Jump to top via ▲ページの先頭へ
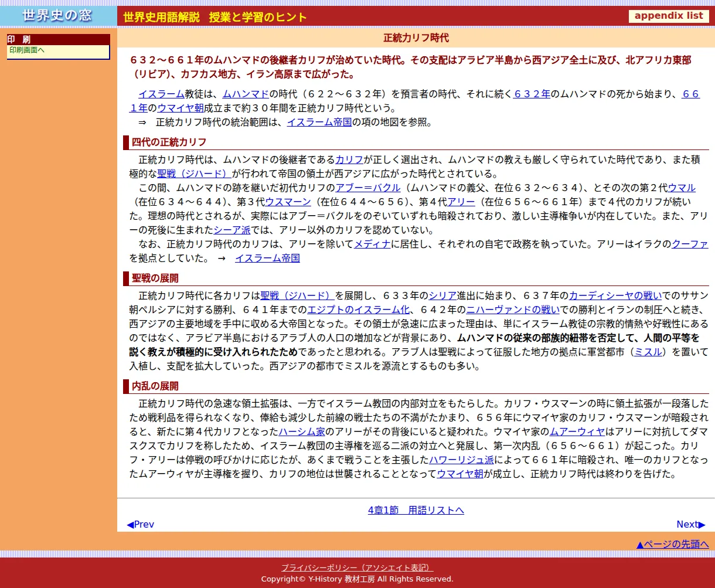The image size is (715, 588). pos(672,544)
